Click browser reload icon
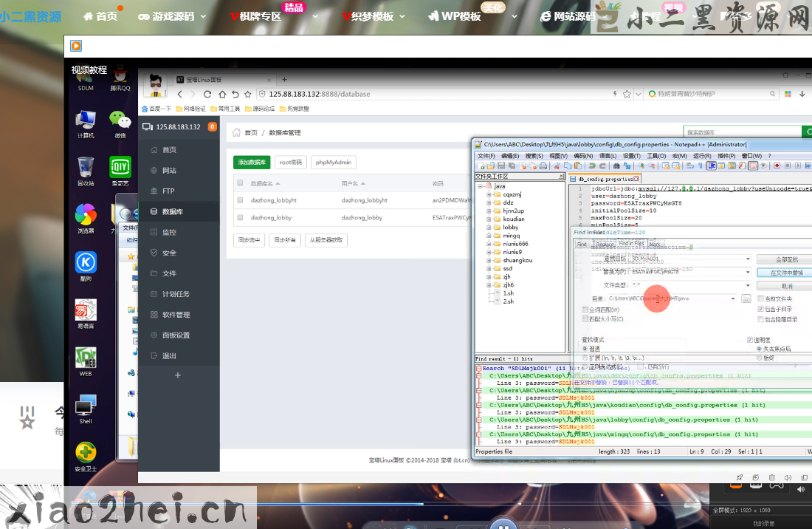Screen dimensions: 812x529 coord(207,95)
